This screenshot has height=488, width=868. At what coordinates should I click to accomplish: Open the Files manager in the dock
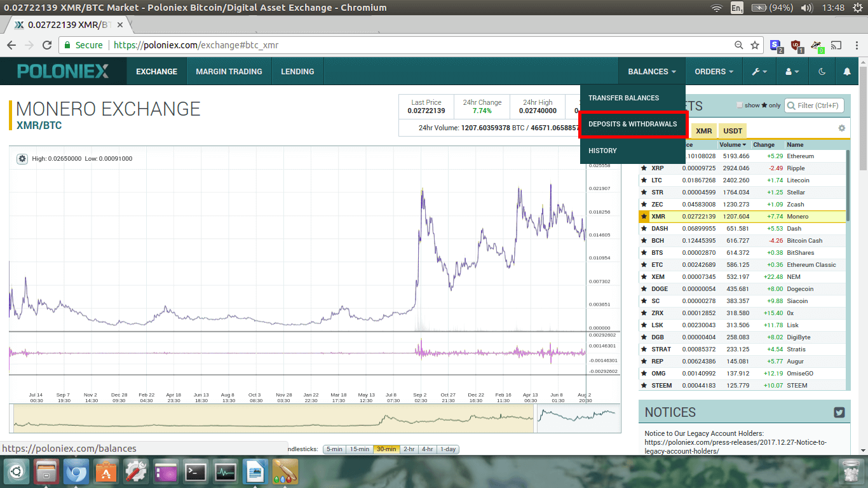pos(47,473)
